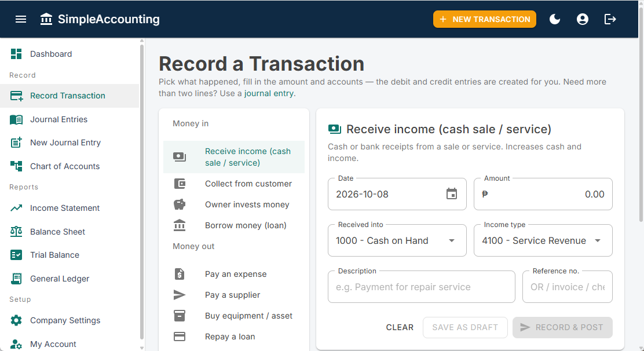The height and width of the screenshot is (351, 644).
Task: Click the Owner invests piggy bank icon
Action: 180,204
